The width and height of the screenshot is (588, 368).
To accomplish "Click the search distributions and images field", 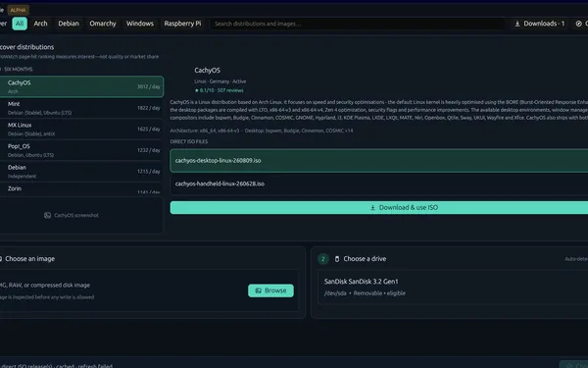I will 357,24.
